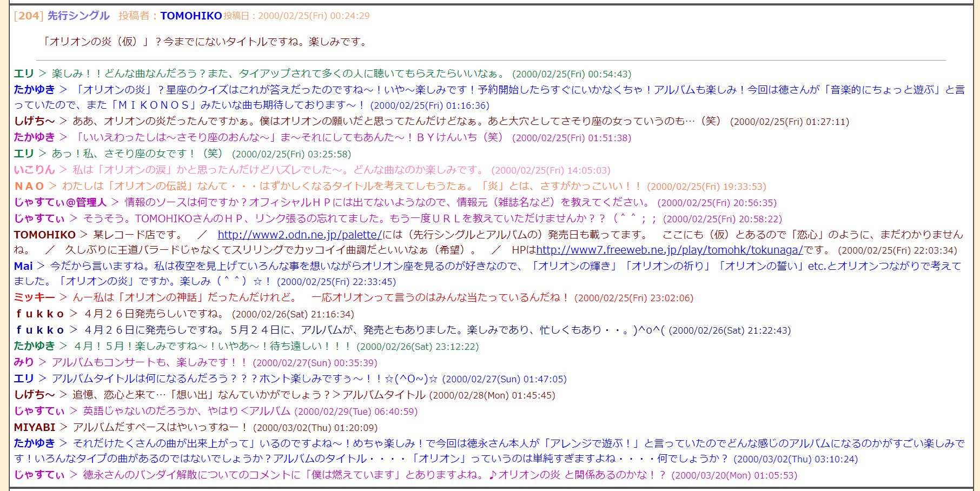Click timestamp (2000/03/02(Thu) 01:20:09)
980x491 pixels.
[315, 428]
